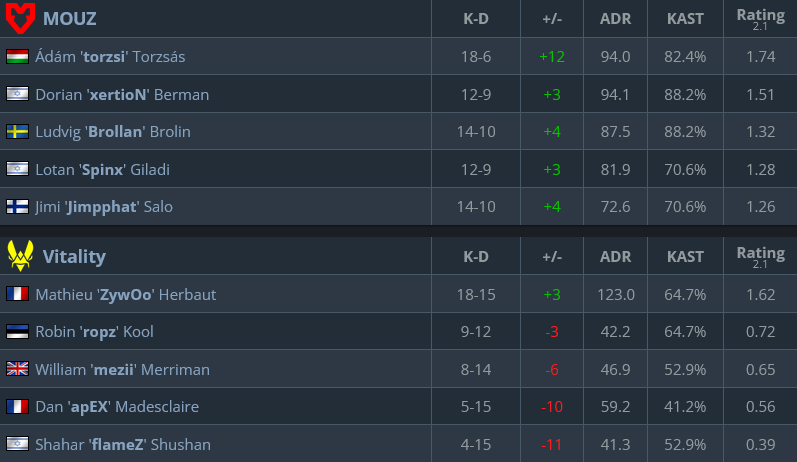Screen dimensions: 797x462
Task: Click the Vitality yellow bee team logo
Action: tap(20, 256)
